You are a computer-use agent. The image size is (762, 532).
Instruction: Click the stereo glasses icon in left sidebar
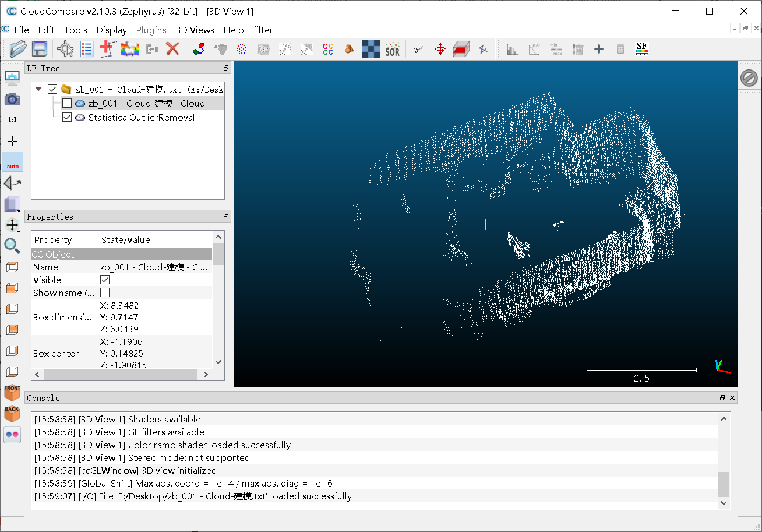(12, 434)
